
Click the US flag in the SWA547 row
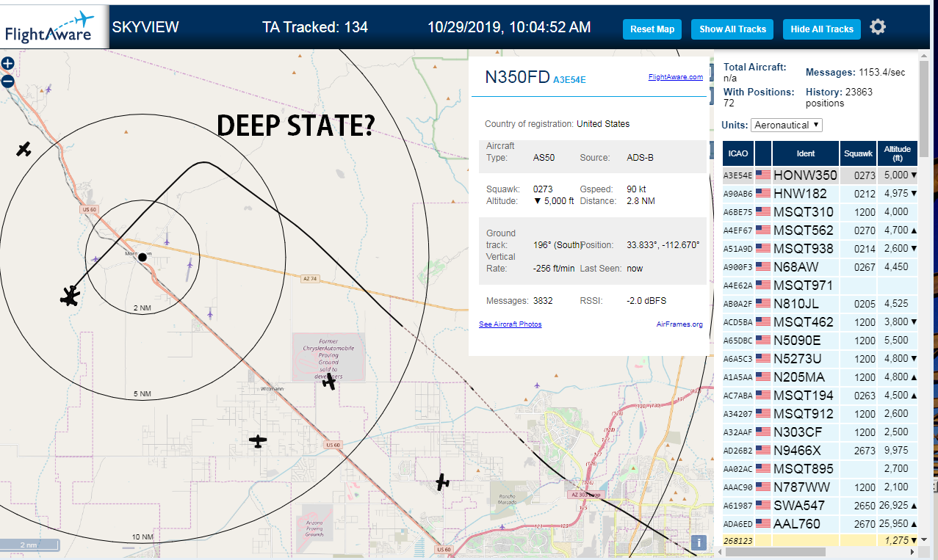[x=763, y=506]
